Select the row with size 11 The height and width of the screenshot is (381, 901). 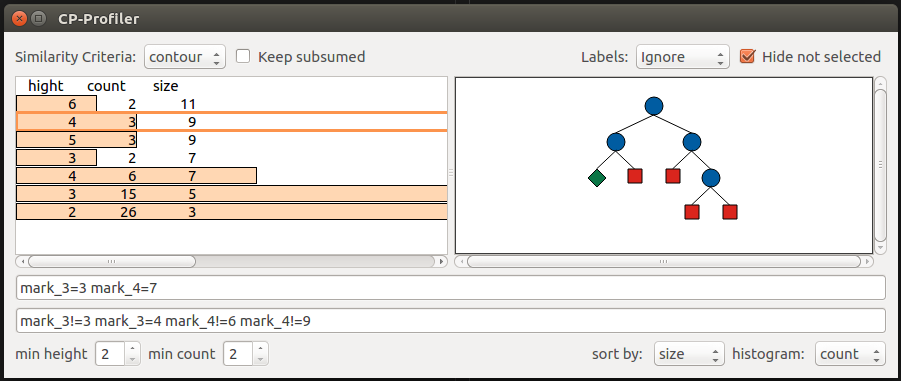pos(232,104)
